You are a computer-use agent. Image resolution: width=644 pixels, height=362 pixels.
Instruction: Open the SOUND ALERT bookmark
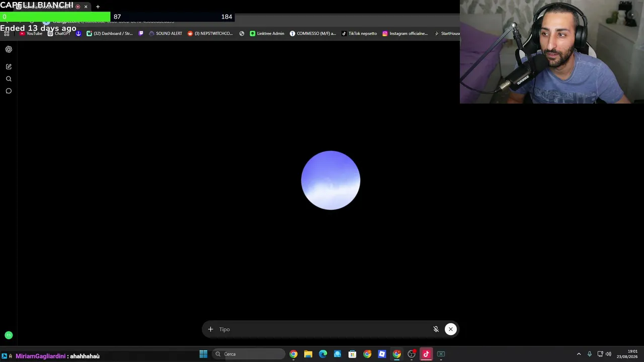point(166,34)
